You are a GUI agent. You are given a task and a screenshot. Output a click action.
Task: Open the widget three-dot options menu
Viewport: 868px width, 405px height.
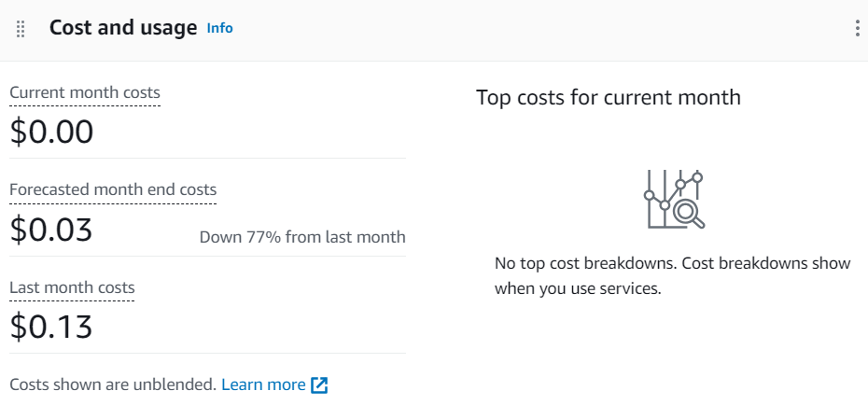tap(857, 28)
